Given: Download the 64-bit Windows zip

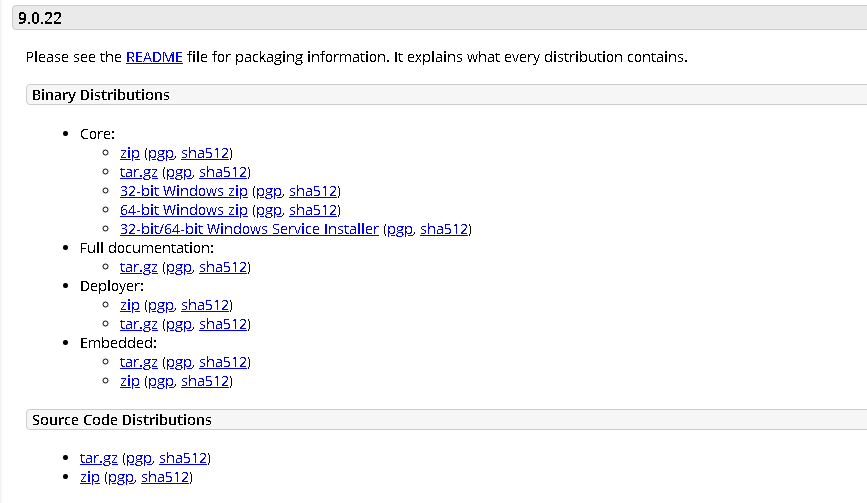Looking at the screenshot, I should 184,210.
